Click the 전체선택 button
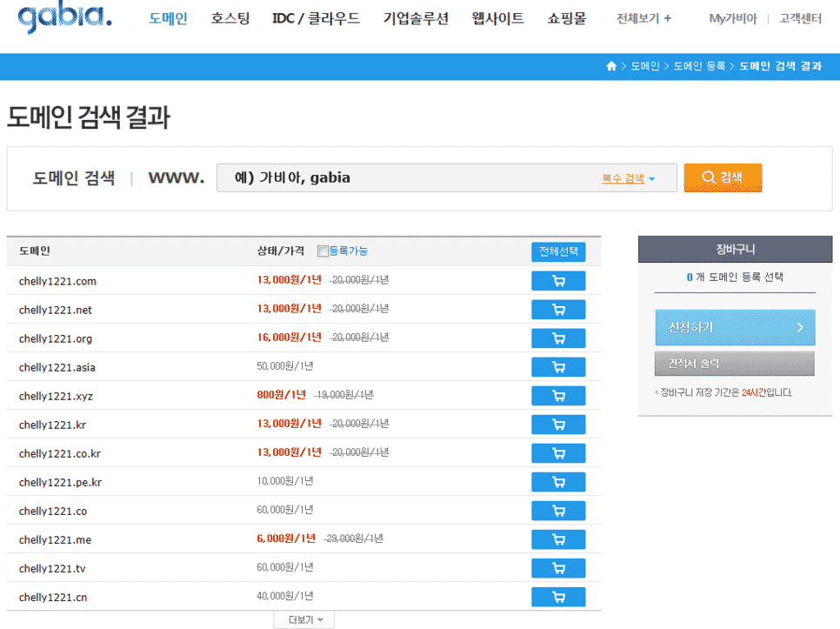The image size is (840, 629). click(x=558, y=251)
